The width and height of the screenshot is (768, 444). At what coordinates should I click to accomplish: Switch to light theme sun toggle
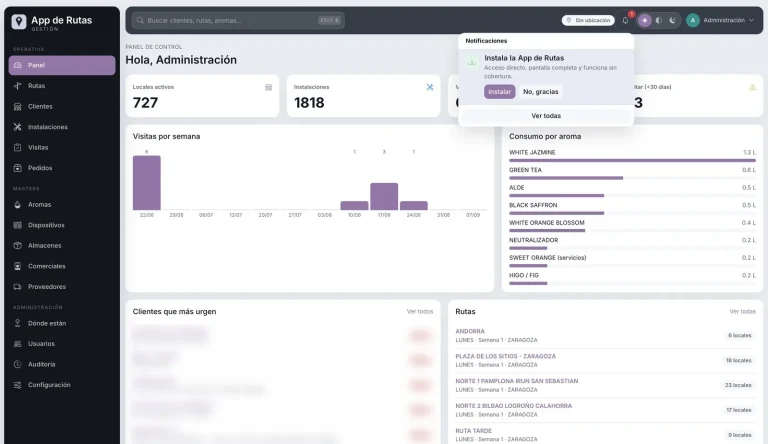(645, 21)
